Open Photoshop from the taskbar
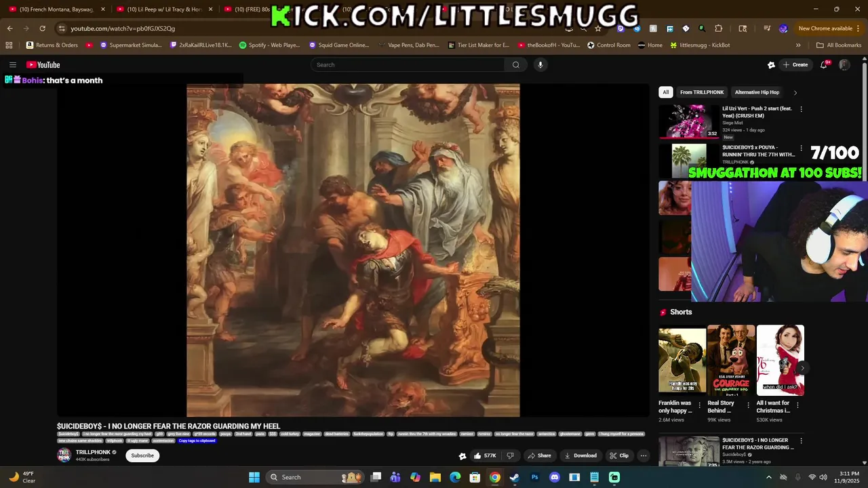Screen dimensions: 868x488 coord(534,477)
